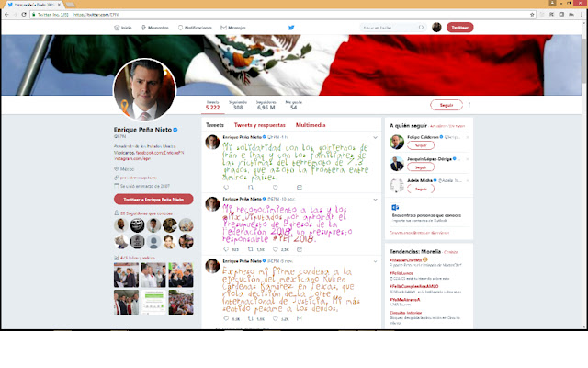588x368 pixels.
Task: Follow Enrique Peña Nieto with the profile Seguir button
Action: coord(447,105)
